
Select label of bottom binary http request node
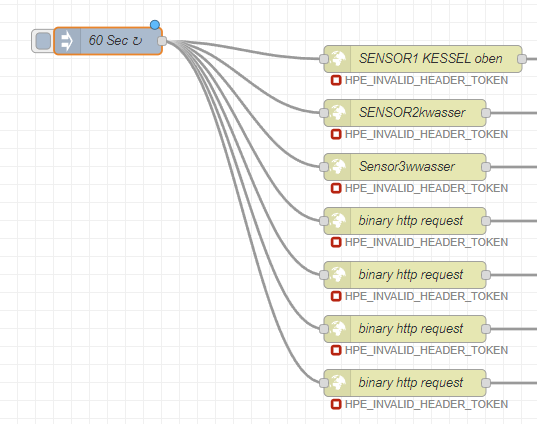click(411, 383)
